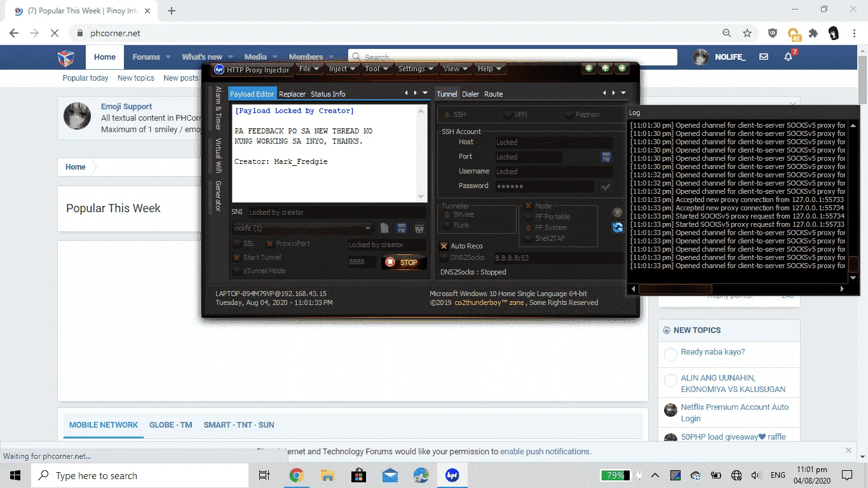Open the nolife (1) config dropdown

[x=303, y=228]
